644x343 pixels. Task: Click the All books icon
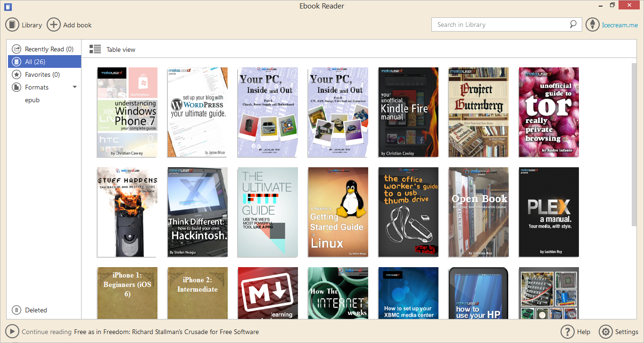[x=17, y=62]
